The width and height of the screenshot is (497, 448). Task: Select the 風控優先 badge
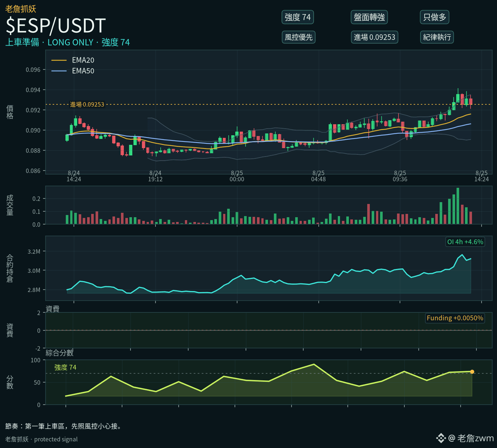[x=298, y=37]
